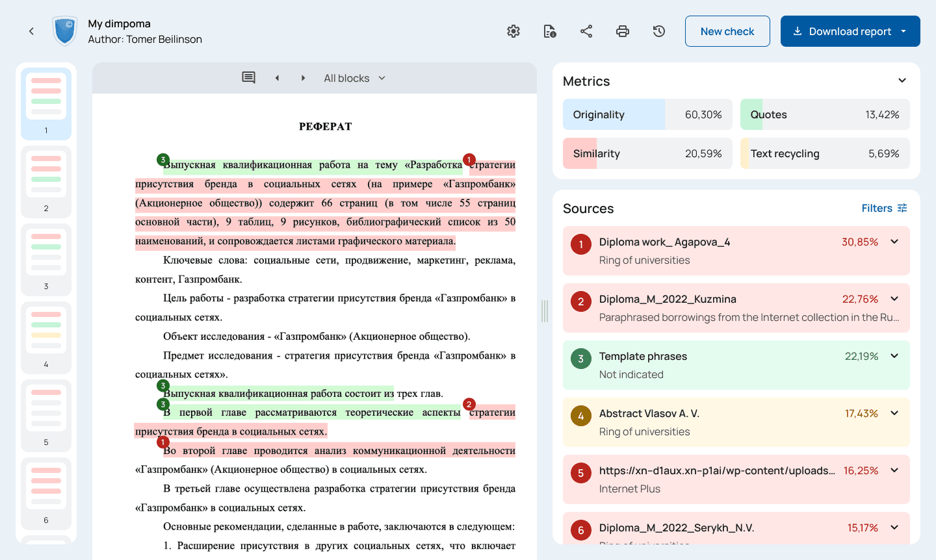Select Originality 60,30% metric
936x560 pixels.
(647, 114)
